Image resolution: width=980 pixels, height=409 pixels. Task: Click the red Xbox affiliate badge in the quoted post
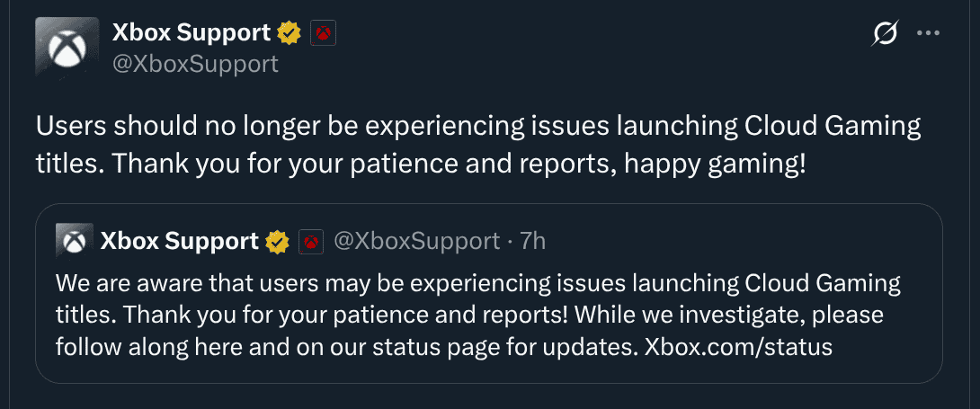click(x=311, y=241)
